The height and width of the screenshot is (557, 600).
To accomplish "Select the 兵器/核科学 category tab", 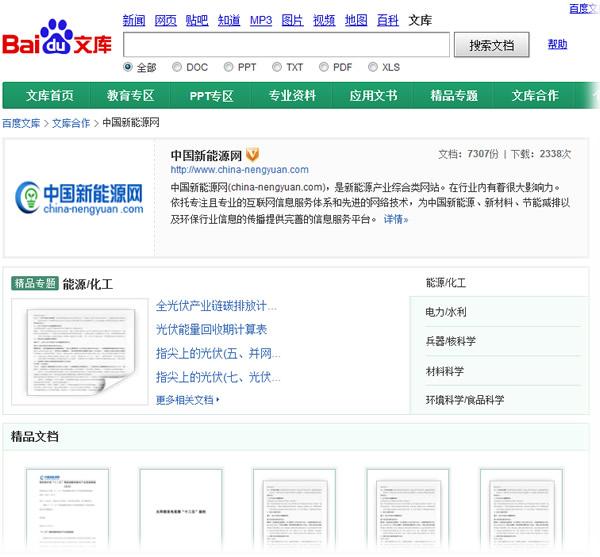I will tap(451, 341).
